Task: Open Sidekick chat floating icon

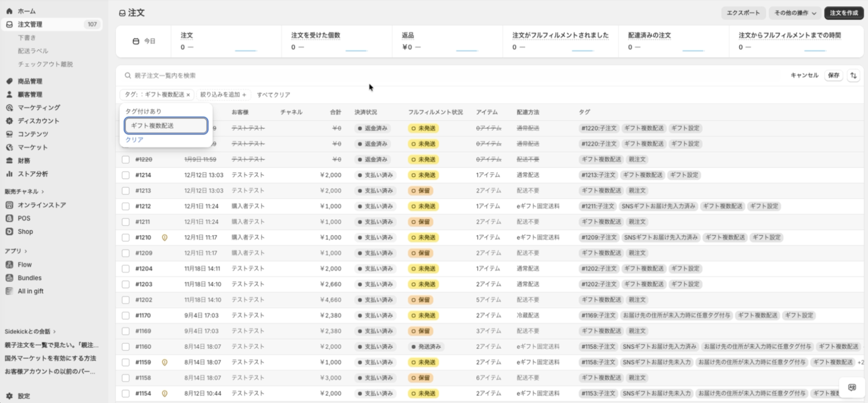Action: (852, 387)
